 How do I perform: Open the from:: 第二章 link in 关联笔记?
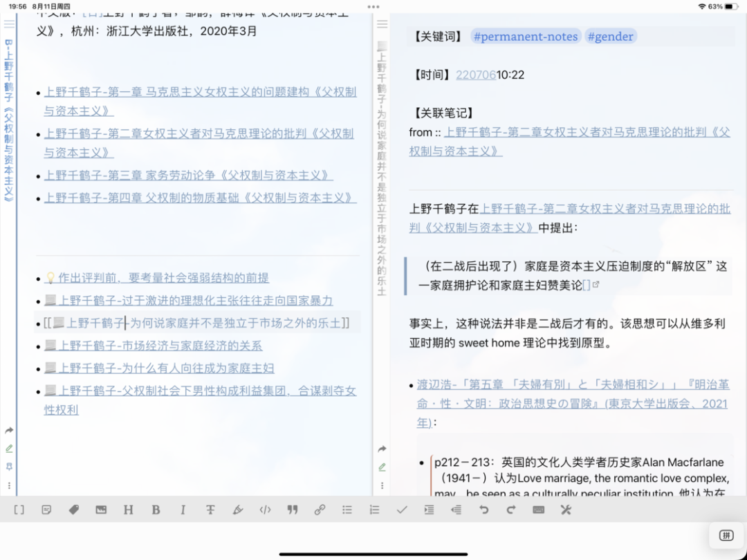pyautogui.click(x=569, y=142)
